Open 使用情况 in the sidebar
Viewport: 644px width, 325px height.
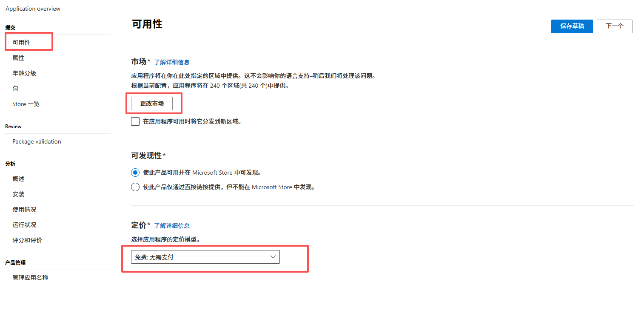(24, 210)
